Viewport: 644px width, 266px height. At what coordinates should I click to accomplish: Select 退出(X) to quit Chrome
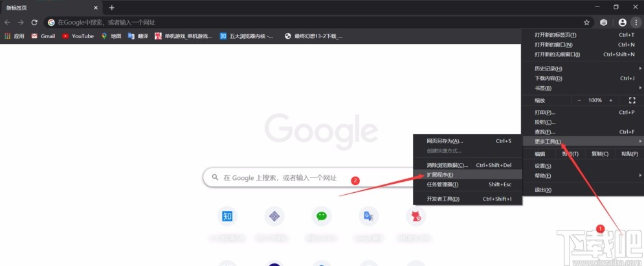point(582,190)
